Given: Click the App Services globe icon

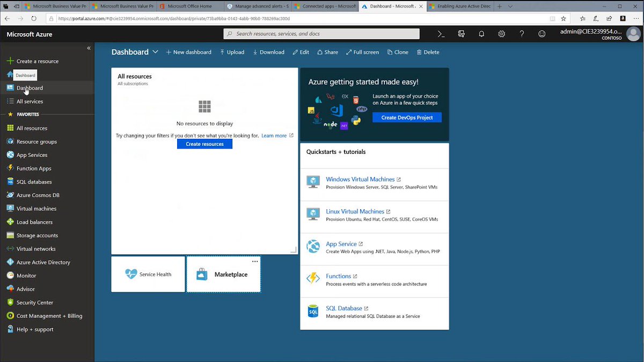Looking at the screenshot, I should [10, 155].
